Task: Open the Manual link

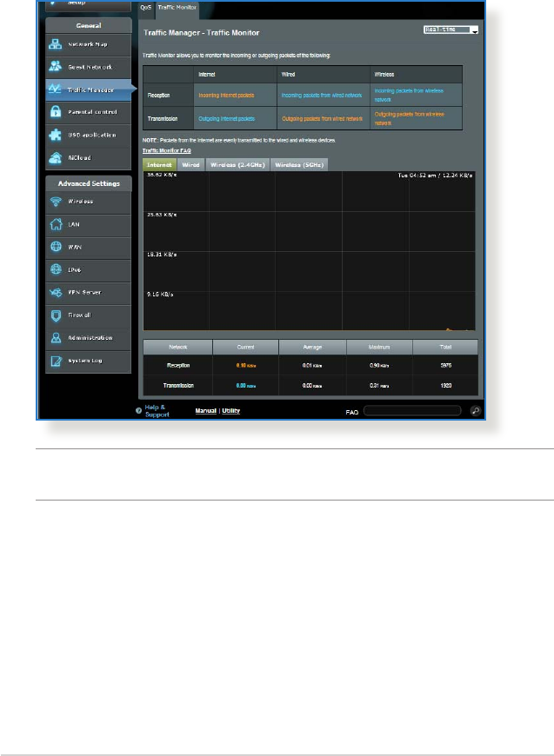Action: [205, 411]
